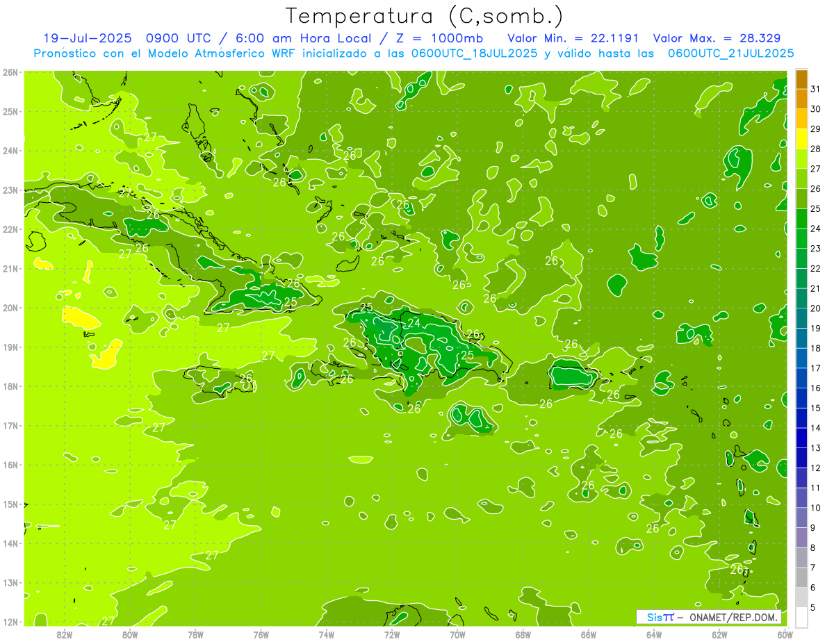Click the legend value '22'

(x=815, y=268)
